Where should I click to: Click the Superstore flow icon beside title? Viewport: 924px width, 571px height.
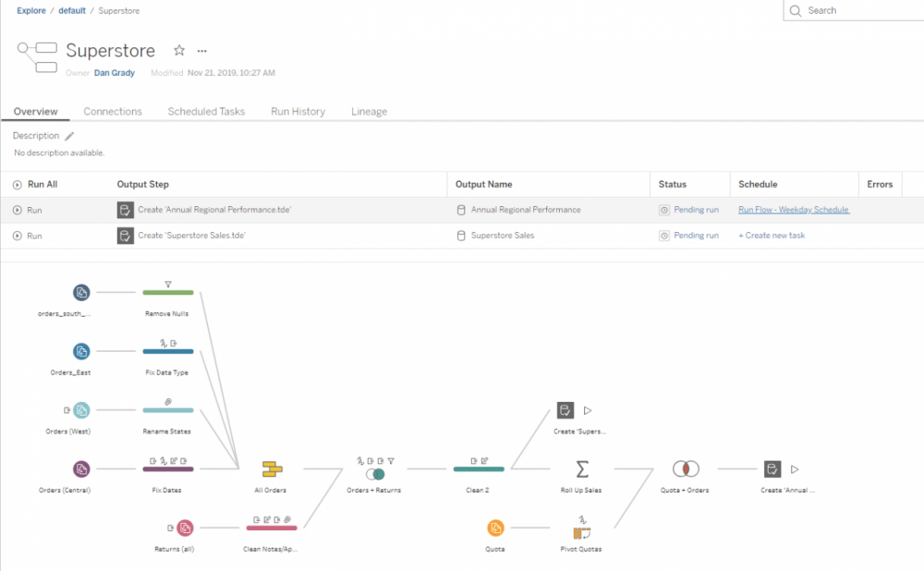tap(37, 57)
